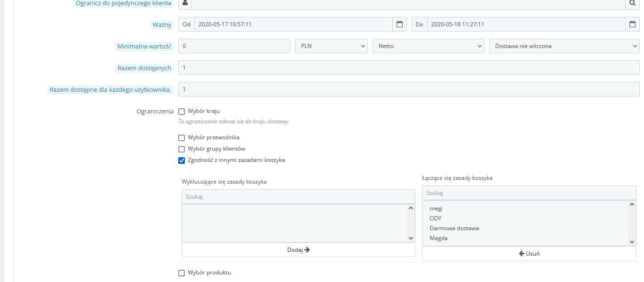The image size is (644, 282).
Task: Click up arrow of combinable rules list
Action: point(632,204)
